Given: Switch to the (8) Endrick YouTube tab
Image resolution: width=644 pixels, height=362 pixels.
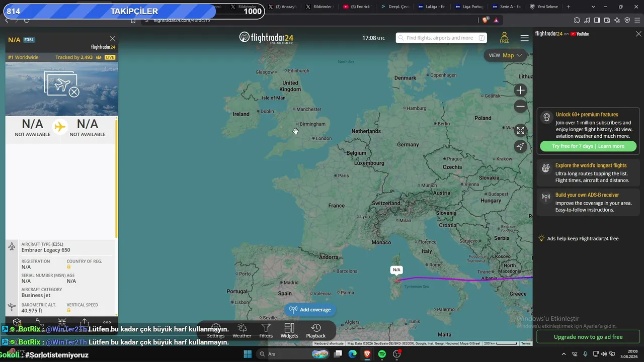Looking at the screenshot, I should (x=357, y=7).
